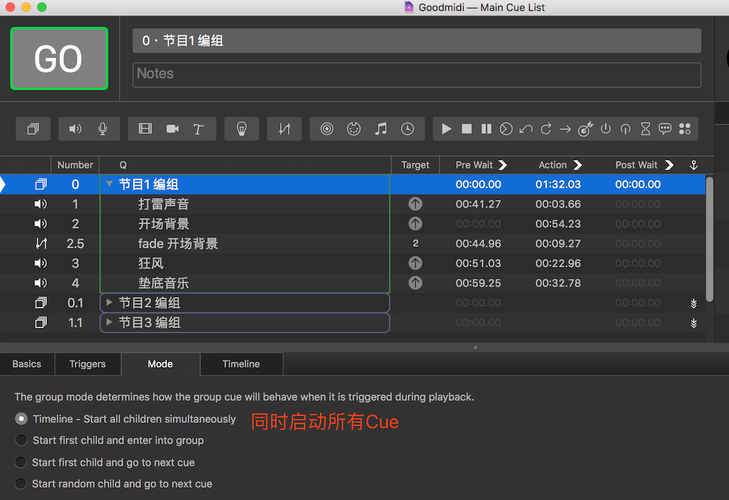Image resolution: width=729 pixels, height=500 pixels.
Task: Add a MIDI File cue (music note)
Action: tap(381, 129)
